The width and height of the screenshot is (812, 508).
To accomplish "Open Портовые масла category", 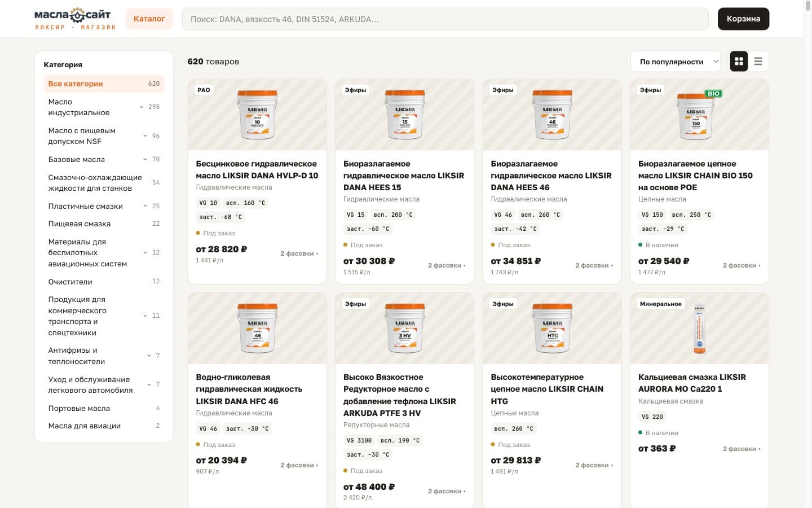I will pos(104,408).
